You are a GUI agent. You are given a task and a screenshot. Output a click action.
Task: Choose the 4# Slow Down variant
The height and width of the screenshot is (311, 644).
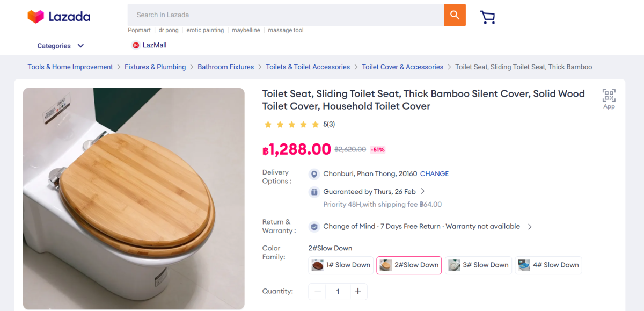548,265
